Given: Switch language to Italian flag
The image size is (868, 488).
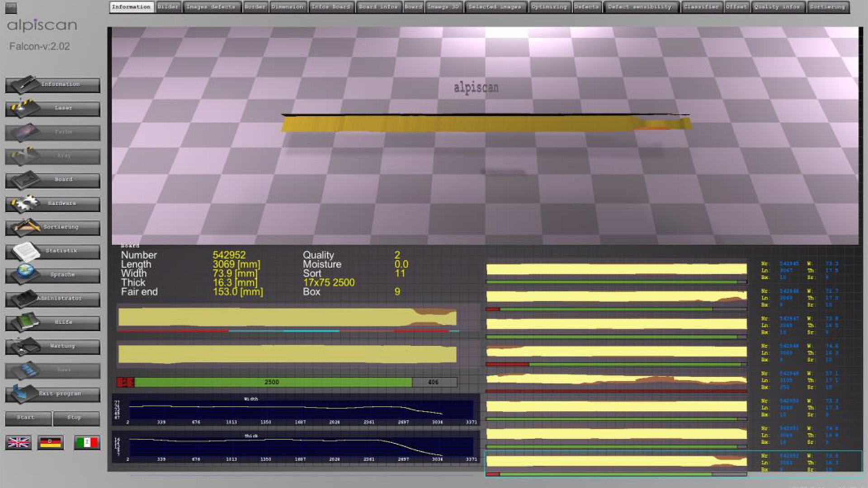Looking at the screenshot, I should (x=87, y=442).
